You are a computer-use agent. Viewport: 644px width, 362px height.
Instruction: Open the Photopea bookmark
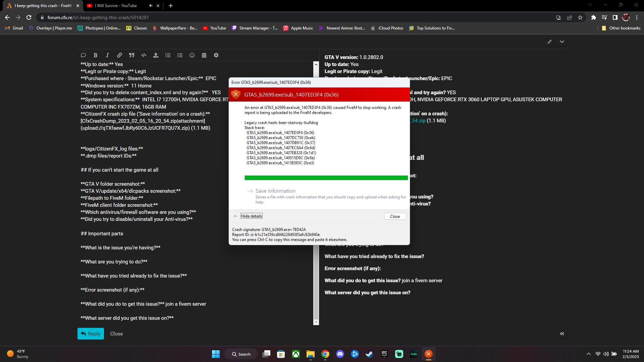click(99, 28)
